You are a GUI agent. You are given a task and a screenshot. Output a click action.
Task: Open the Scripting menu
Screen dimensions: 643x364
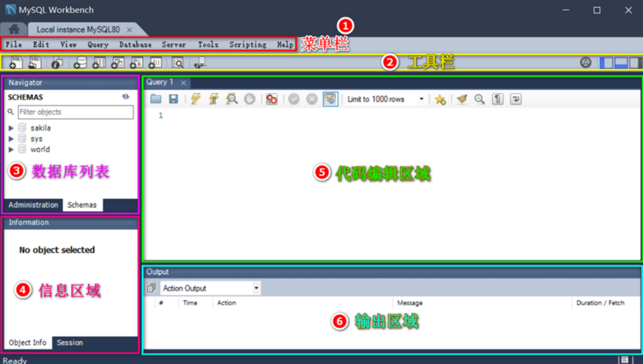click(248, 44)
